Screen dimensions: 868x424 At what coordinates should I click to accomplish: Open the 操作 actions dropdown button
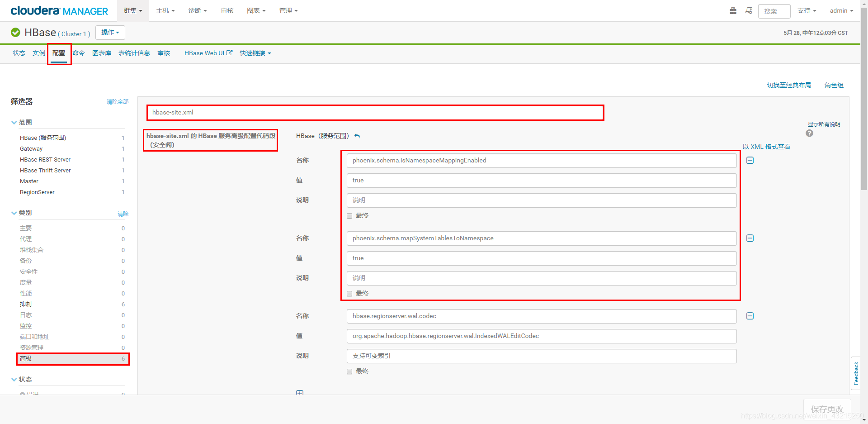click(110, 33)
